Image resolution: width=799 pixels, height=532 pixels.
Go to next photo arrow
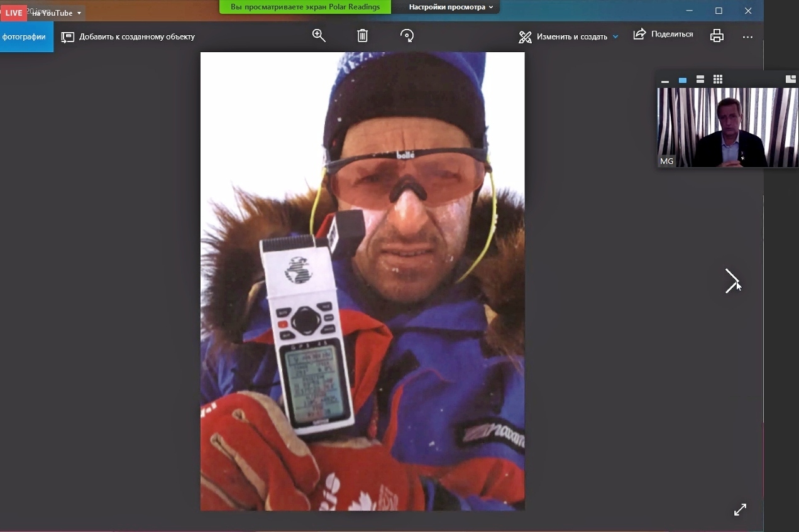pos(732,281)
